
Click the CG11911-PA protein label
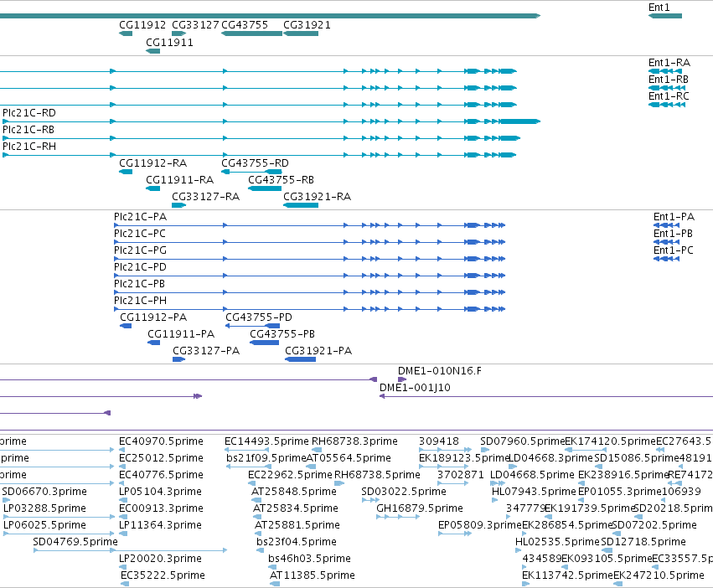click(x=181, y=334)
